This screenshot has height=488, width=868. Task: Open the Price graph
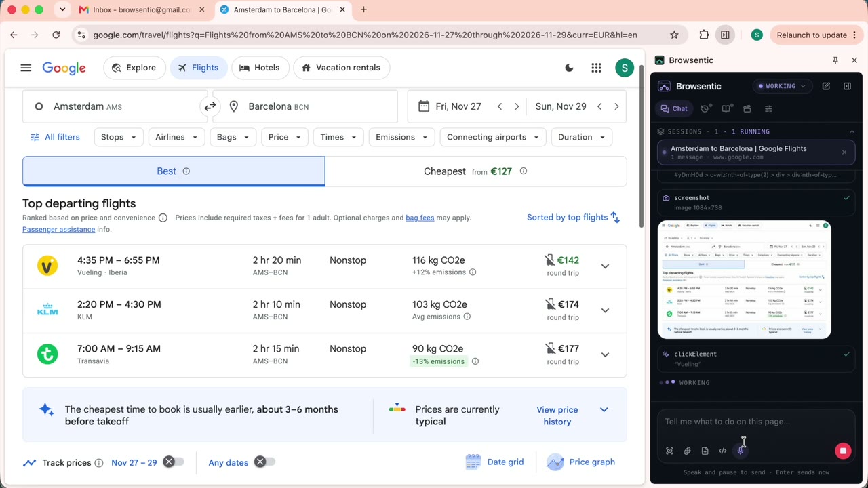point(581,462)
